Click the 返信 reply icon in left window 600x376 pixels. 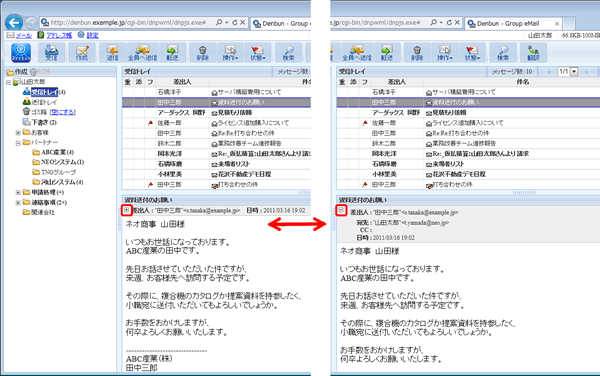coord(112,53)
